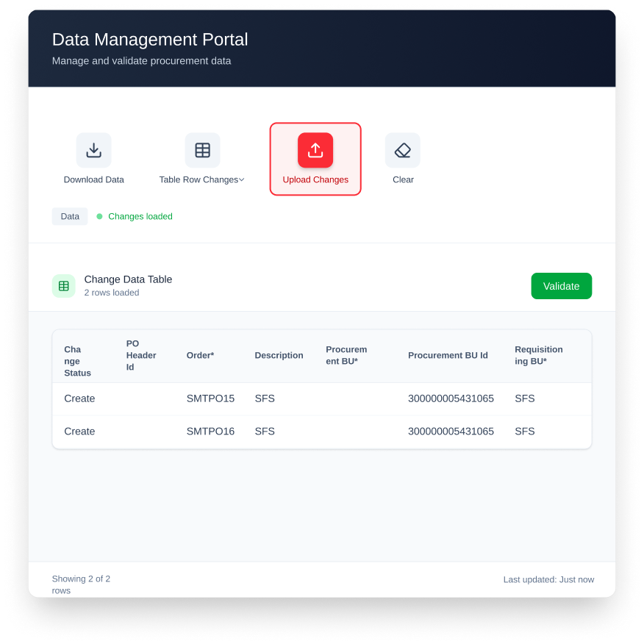Screen dimensions: 644x644
Task: Click the Procurement BU Id column header
Action: pos(448,356)
